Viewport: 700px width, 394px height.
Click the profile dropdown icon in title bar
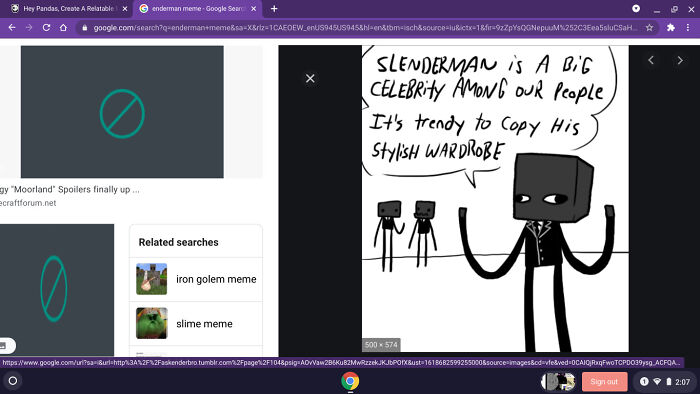[636, 8]
